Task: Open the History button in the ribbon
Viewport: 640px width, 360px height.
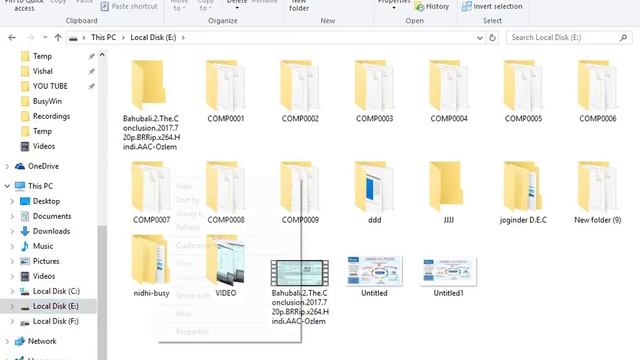Action: (x=432, y=7)
